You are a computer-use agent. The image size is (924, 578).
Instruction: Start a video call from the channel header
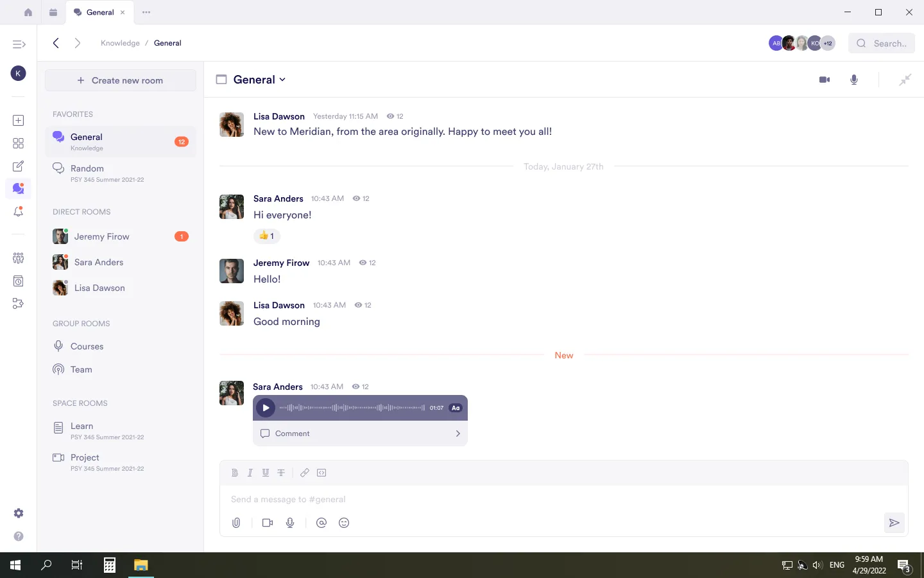[x=825, y=79]
